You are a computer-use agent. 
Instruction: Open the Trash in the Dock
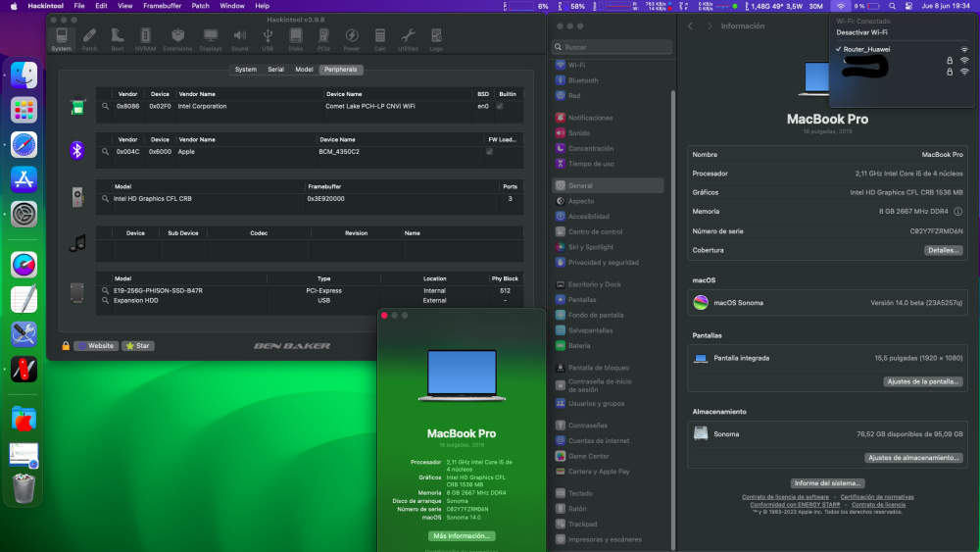pyautogui.click(x=24, y=488)
